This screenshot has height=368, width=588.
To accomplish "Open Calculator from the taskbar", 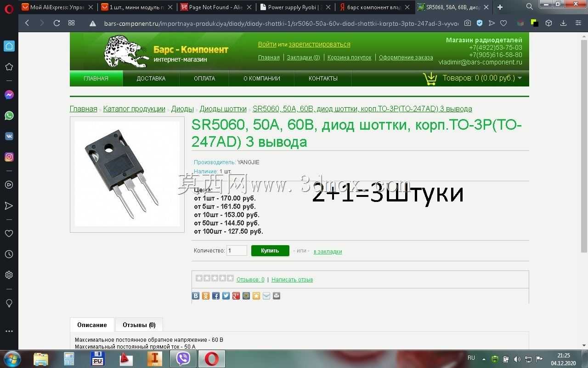I will click(69, 359).
